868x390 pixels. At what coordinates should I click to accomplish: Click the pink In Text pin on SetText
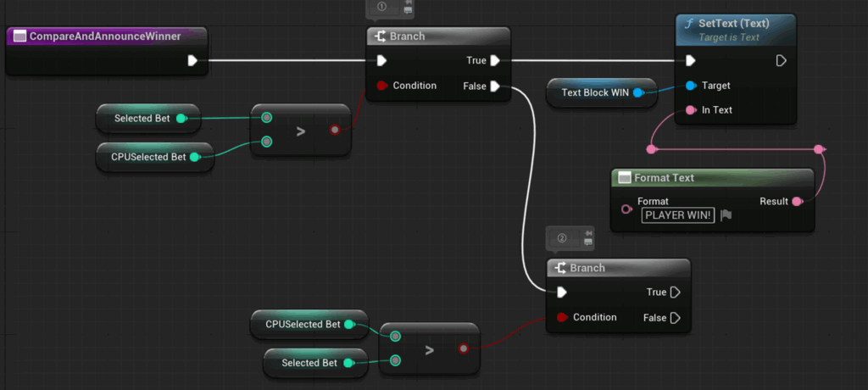[x=690, y=110]
